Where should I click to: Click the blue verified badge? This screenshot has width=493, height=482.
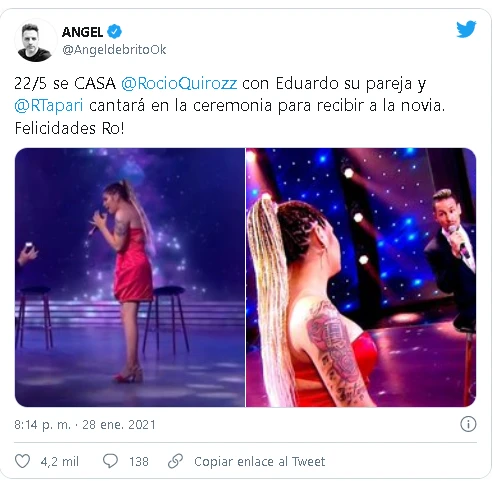pos(114,32)
